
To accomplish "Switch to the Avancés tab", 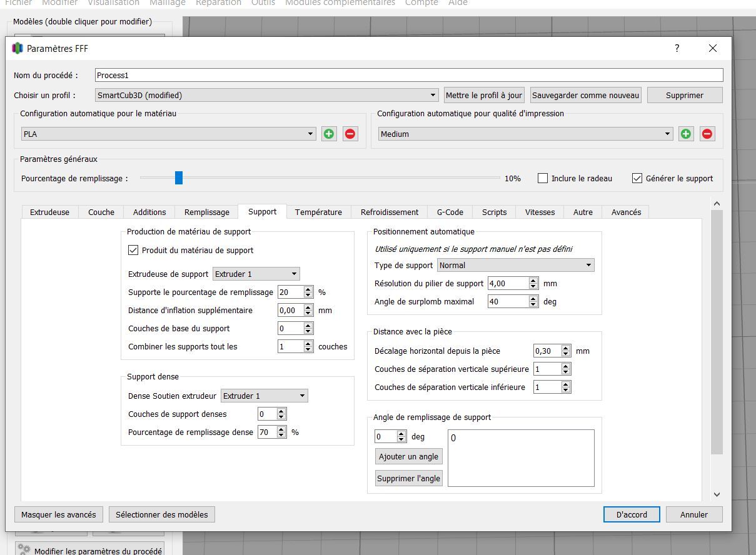I will tap(626, 212).
